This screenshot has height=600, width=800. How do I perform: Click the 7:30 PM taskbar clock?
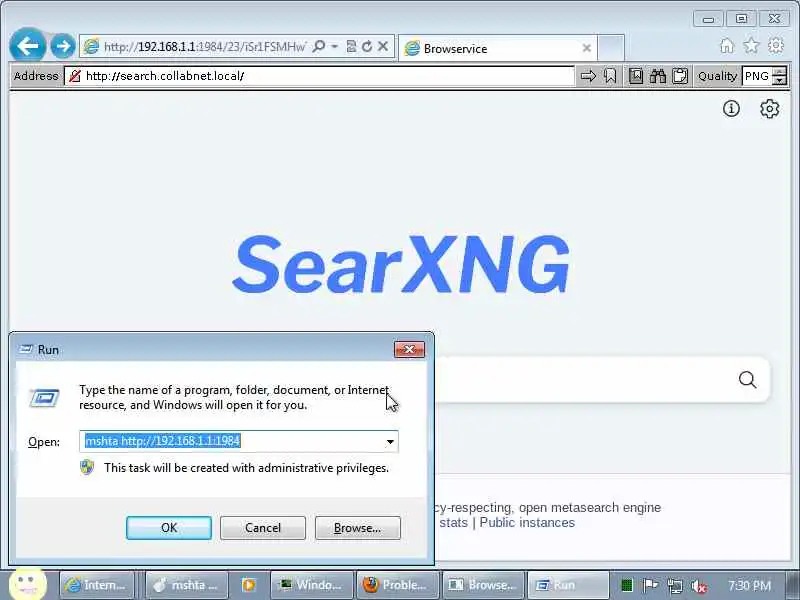(x=749, y=585)
